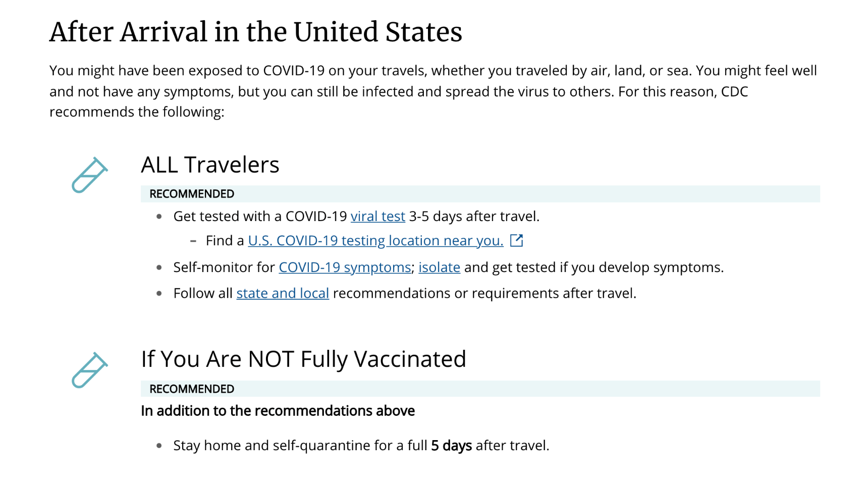868x481 pixels.
Task: Click the test tube icon beside NOT Fully Vaccinated
Action: coord(89,370)
